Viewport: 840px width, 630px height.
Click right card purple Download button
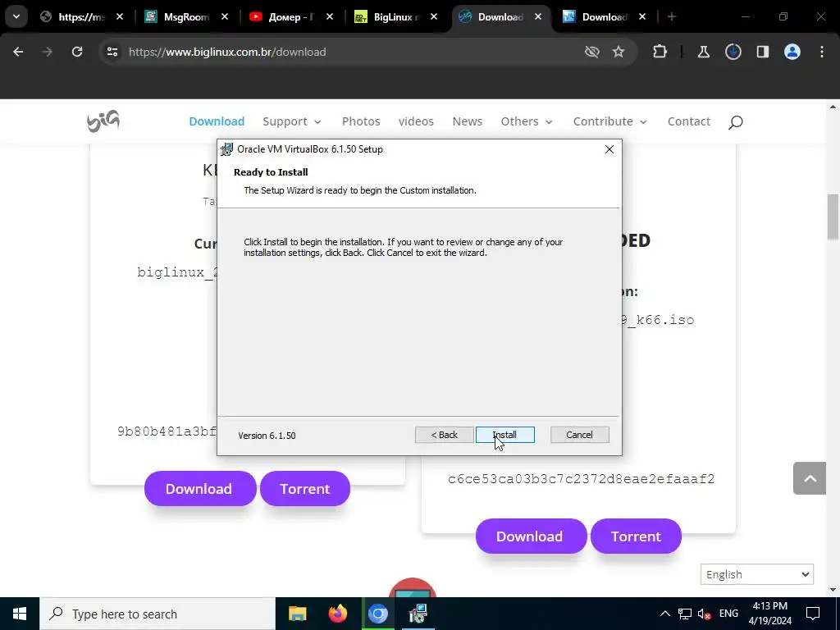click(x=531, y=536)
